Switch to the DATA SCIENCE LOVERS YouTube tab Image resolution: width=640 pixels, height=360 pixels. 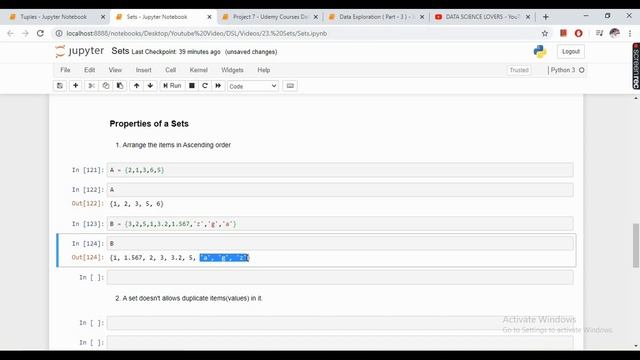482,17
